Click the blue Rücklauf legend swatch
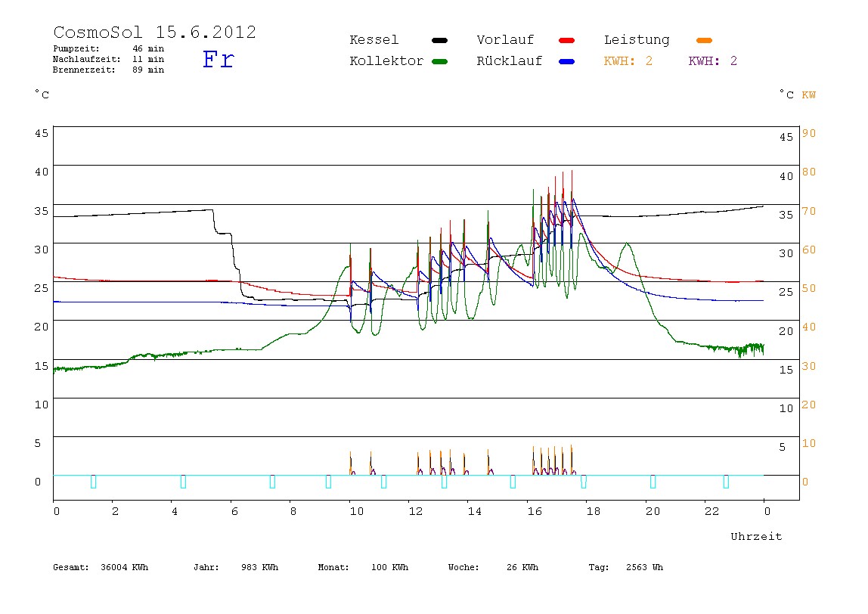This screenshot has width=868, height=614. point(567,61)
